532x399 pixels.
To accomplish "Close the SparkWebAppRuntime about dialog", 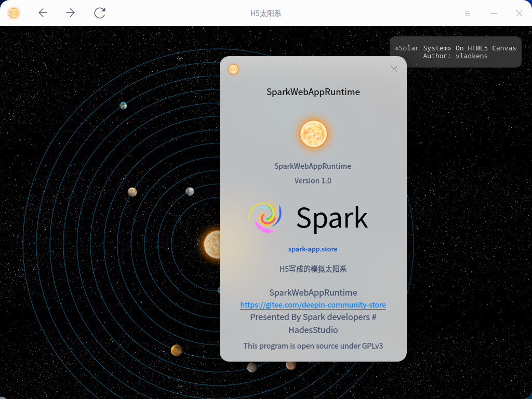I will (394, 69).
